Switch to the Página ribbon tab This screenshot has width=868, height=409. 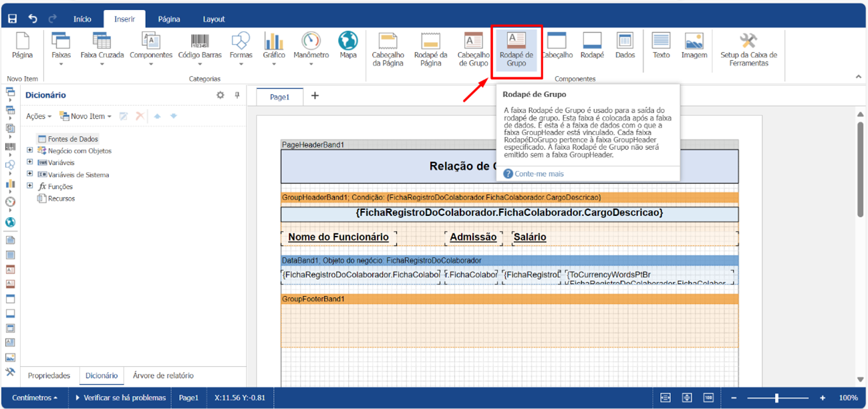169,19
